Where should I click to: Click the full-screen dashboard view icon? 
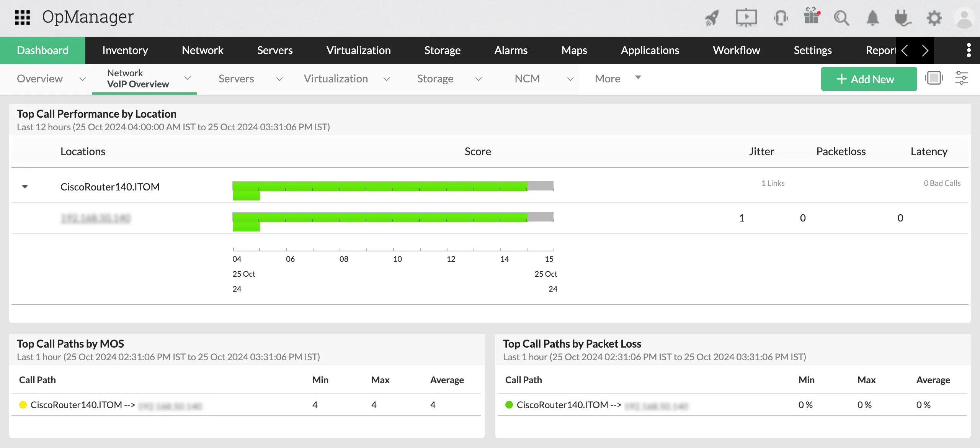tap(934, 79)
